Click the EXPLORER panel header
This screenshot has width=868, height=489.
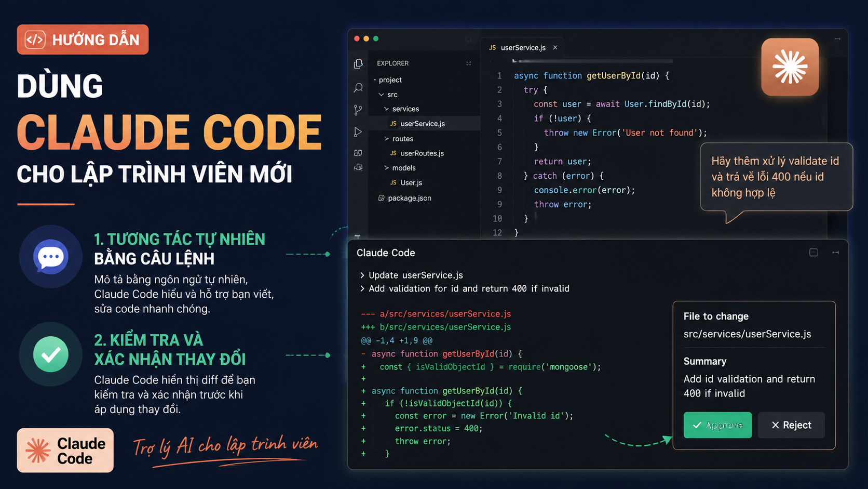click(x=392, y=63)
